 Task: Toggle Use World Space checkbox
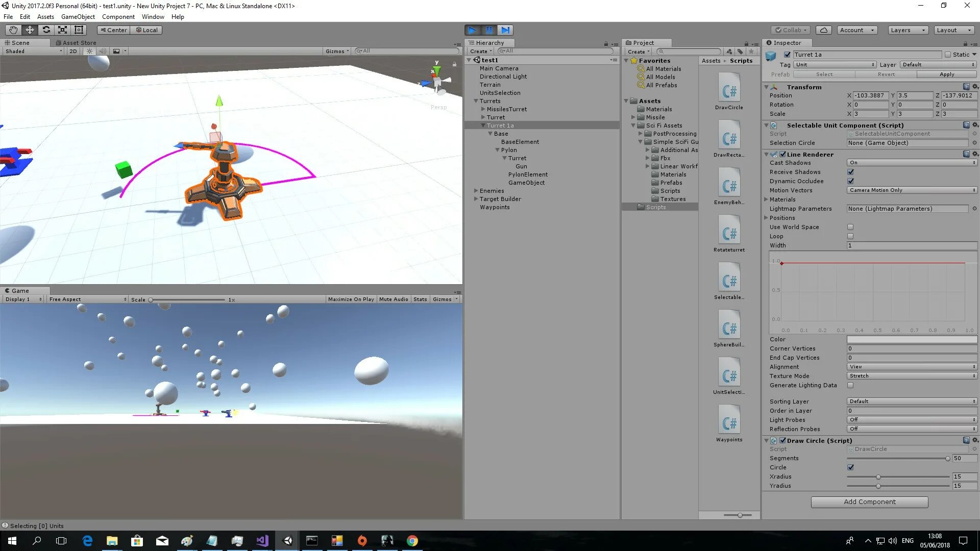pos(850,227)
